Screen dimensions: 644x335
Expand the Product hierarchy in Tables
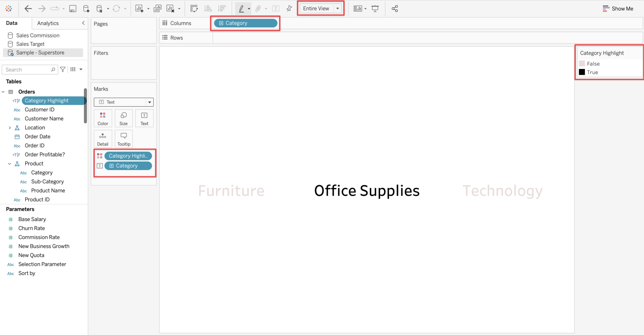pyautogui.click(x=9, y=164)
